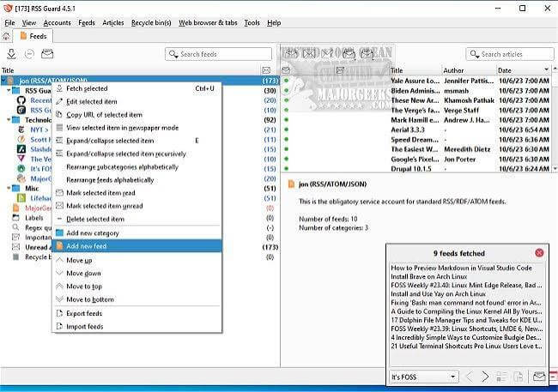Open the Unread articles node icon
The height and width of the screenshot is (392, 558).
[16, 247]
